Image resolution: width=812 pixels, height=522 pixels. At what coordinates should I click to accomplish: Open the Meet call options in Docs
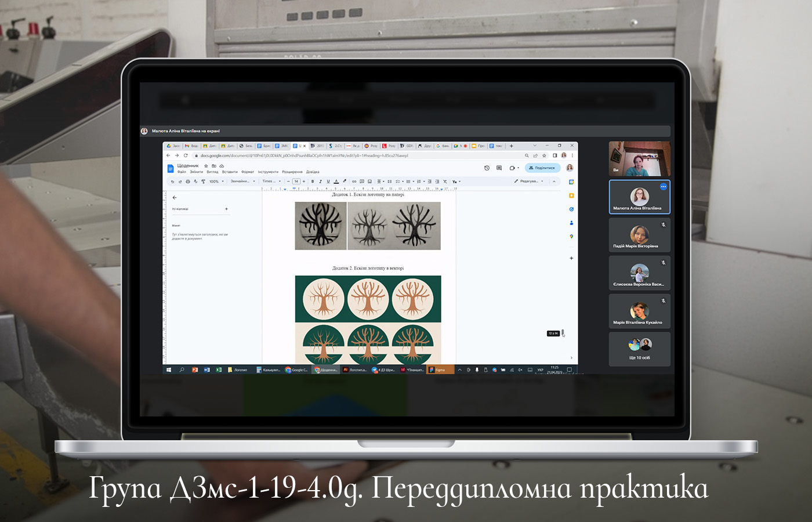point(513,168)
